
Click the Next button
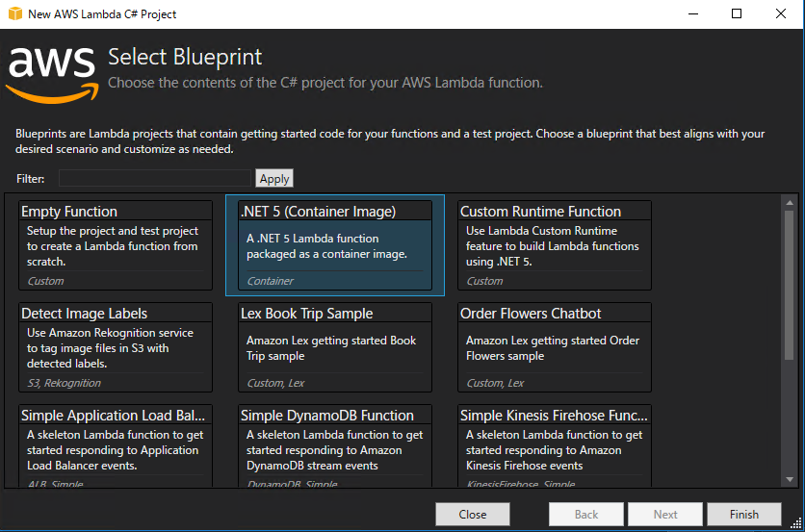point(665,514)
